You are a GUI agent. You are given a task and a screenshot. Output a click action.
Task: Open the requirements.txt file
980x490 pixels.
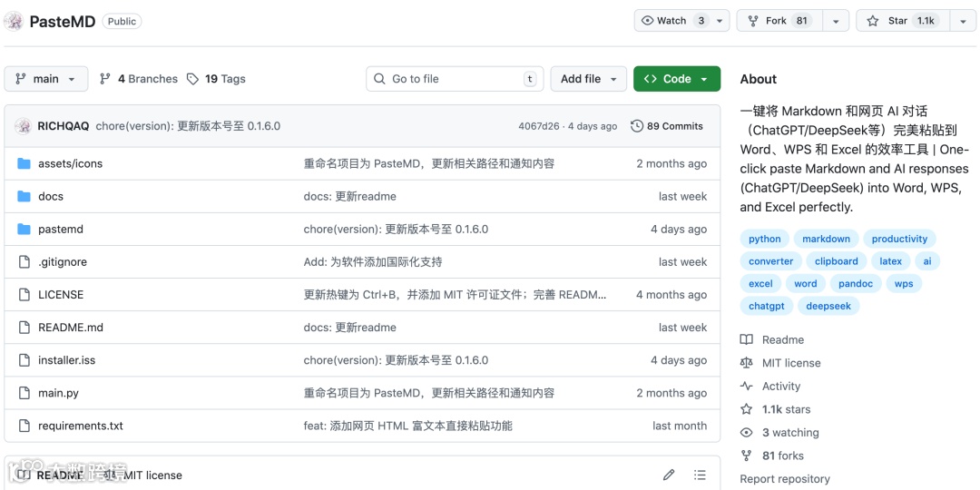coord(81,426)
